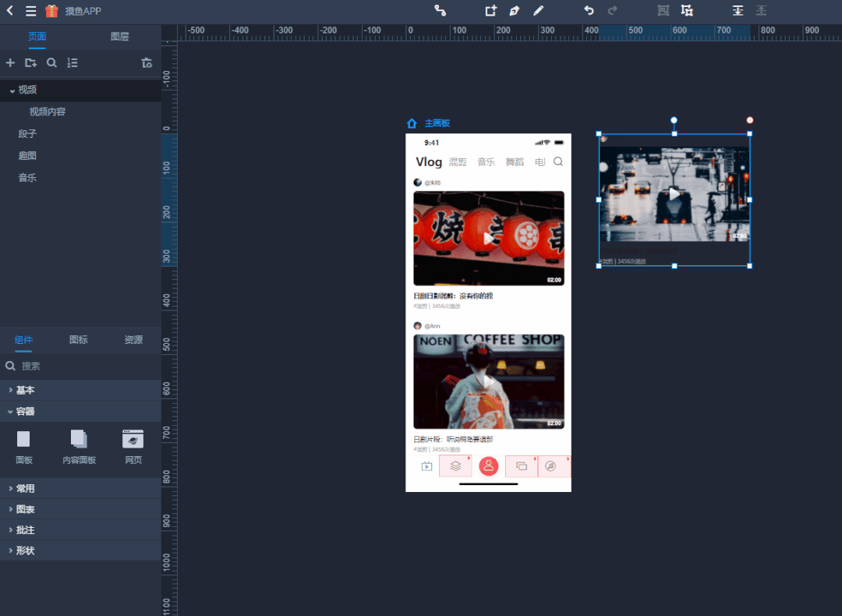Open the hamburger main menu

tap(30, 11)
